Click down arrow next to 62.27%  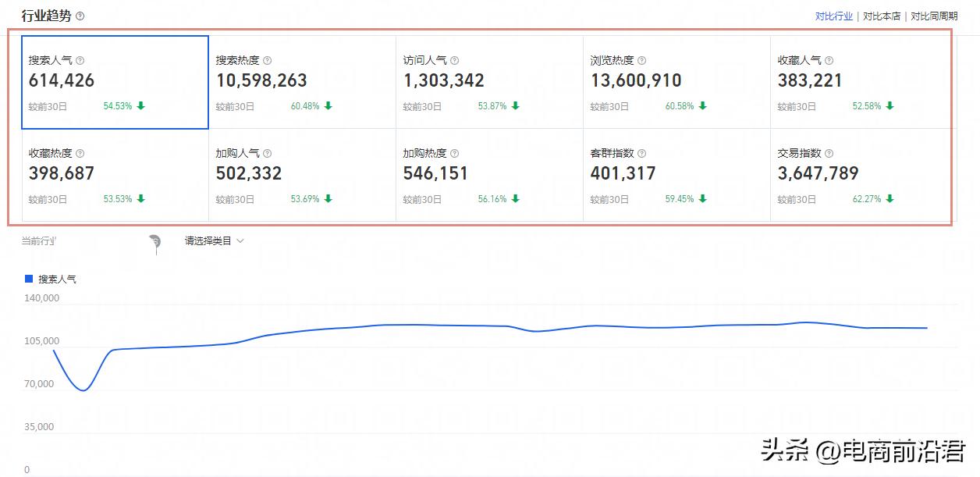pos(890,199)
